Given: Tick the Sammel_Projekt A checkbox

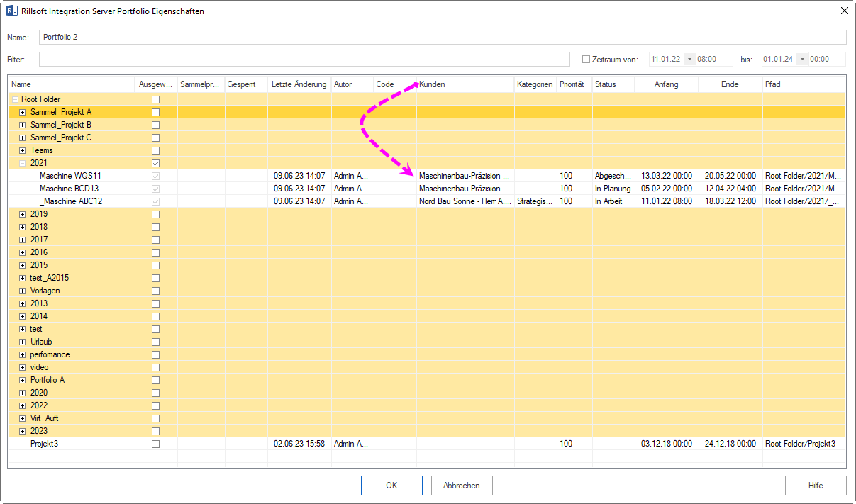Looking at the screenshot, I should 155,112.
